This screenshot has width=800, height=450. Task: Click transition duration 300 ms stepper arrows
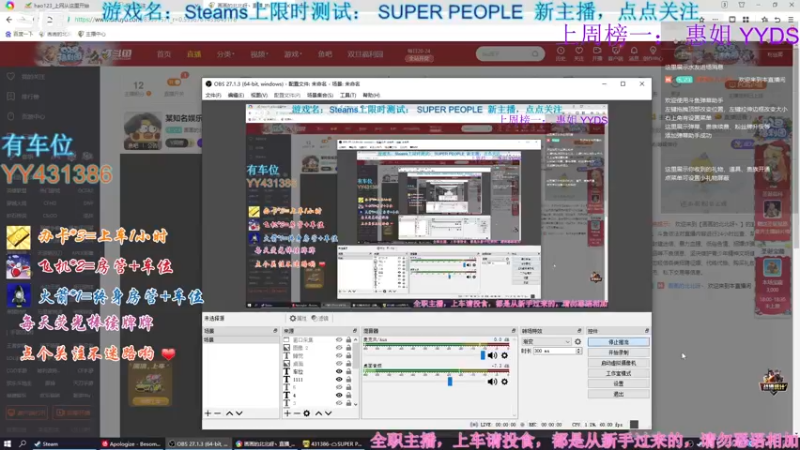tap(579, 352)
